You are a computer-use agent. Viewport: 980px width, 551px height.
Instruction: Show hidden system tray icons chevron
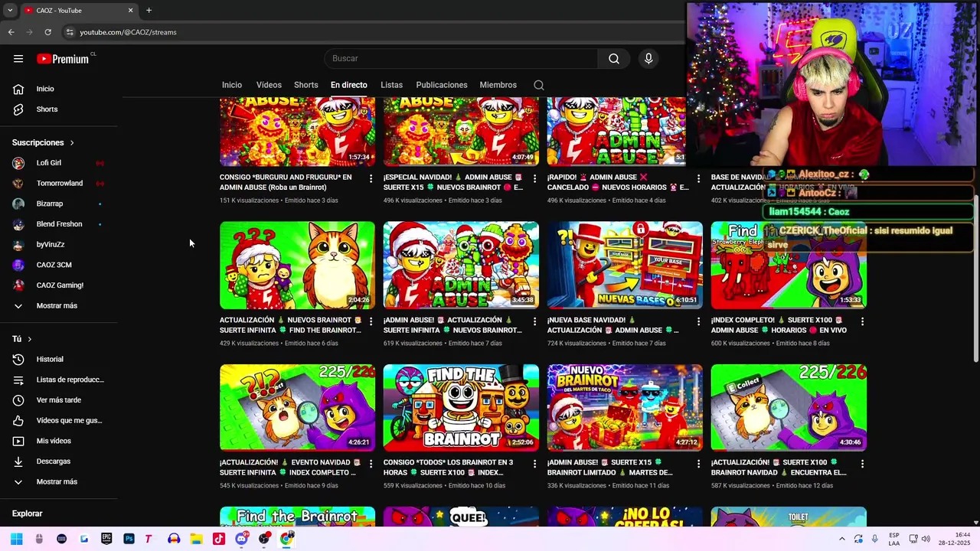[841, 539]
